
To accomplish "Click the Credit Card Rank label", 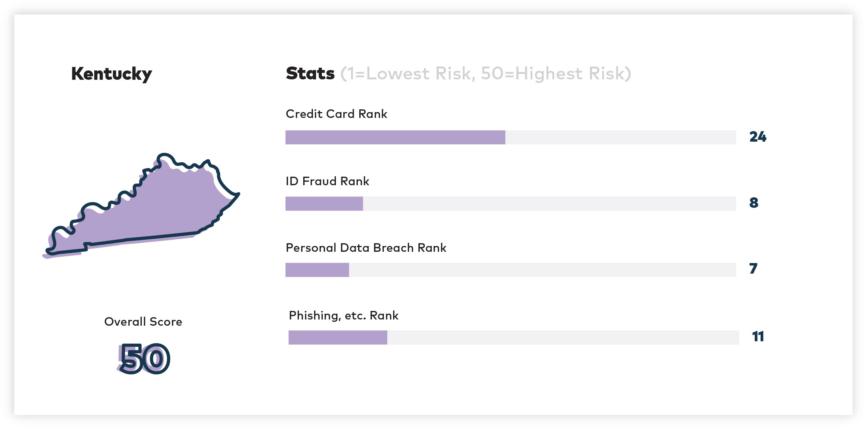I will click(x=336, y=114).
